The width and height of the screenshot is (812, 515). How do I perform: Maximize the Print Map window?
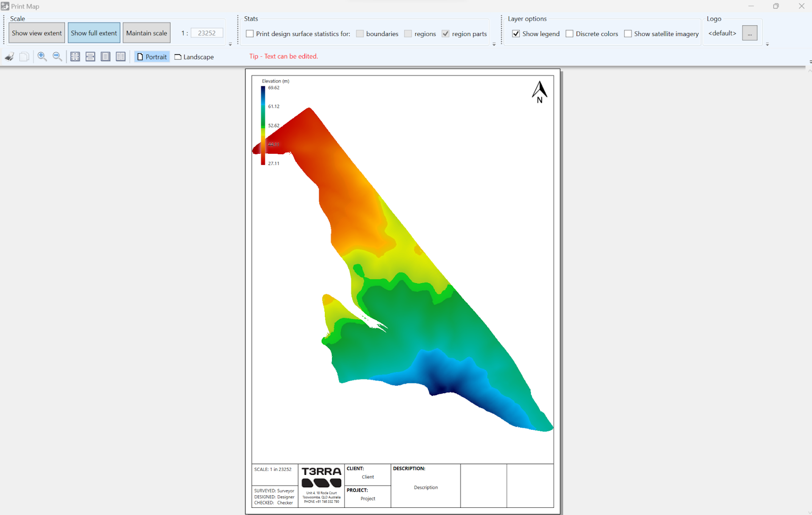tap(776, 6)
